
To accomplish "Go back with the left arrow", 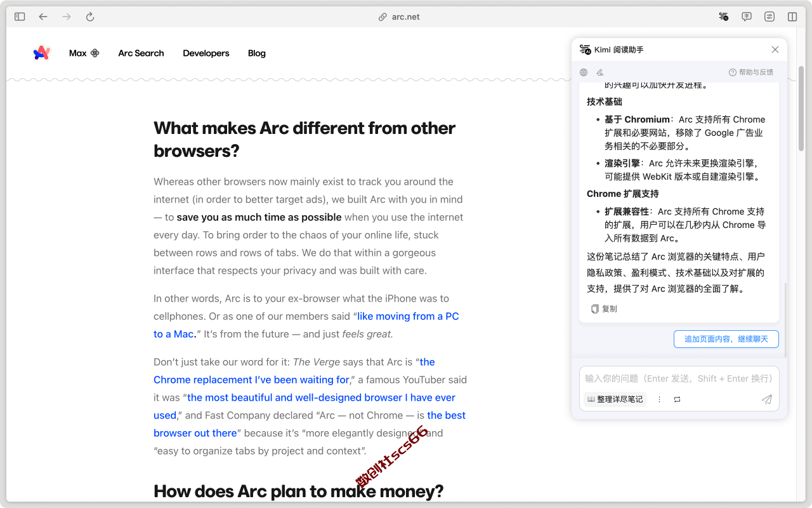I will (x=43, y=17).
